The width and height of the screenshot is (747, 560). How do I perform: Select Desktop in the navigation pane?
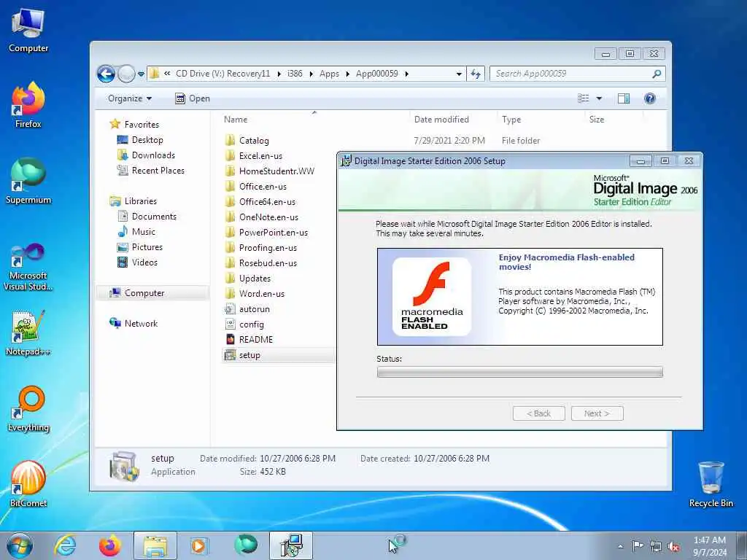[x=140, y=140]
